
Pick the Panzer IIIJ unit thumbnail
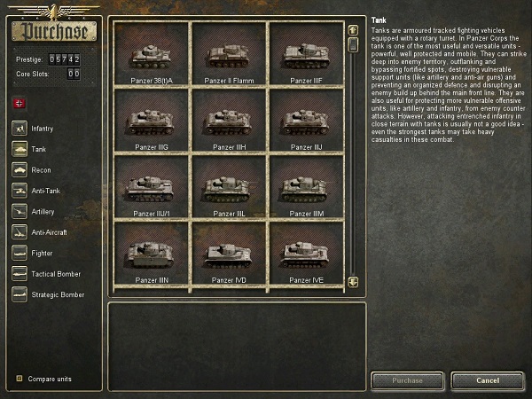[307, 120]
